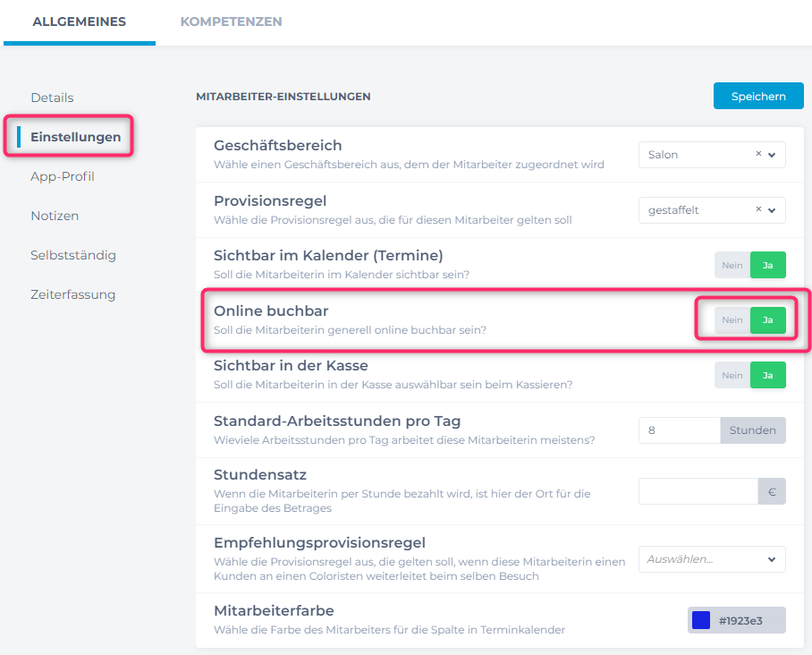Click the Speichern button
The width and height of the screenshot is (812, 655).
coord(758,96)
